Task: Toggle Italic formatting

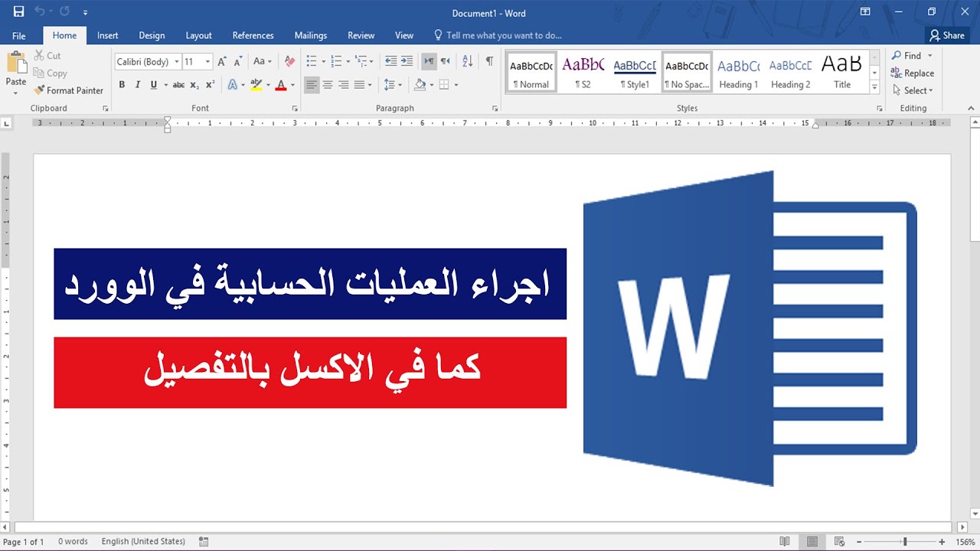Action: pyautogui.click(x=138, y=85)
